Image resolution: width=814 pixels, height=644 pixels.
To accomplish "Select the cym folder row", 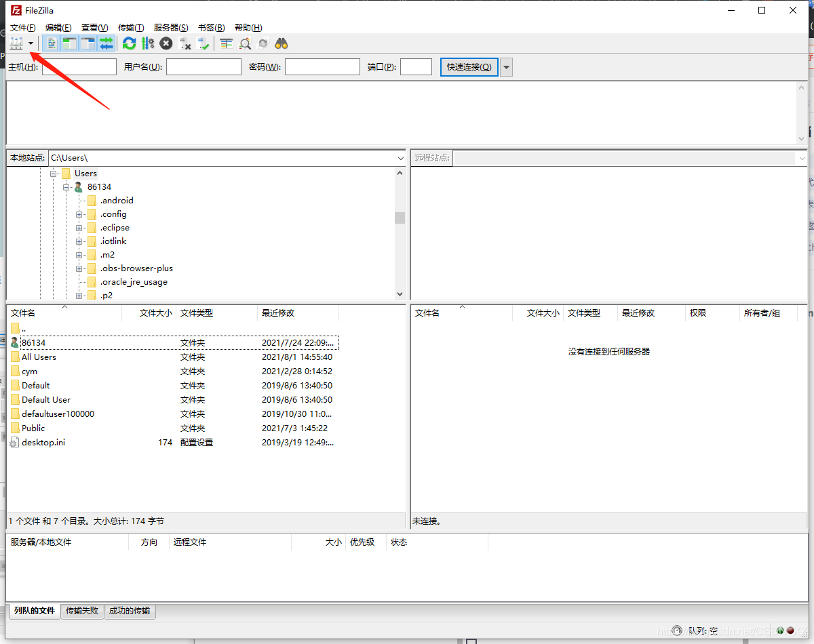I will [172, 371].
